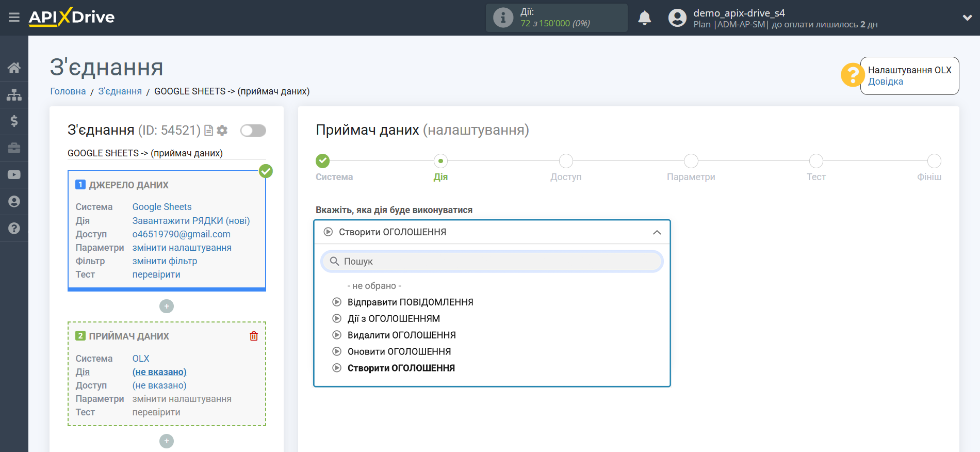Viewport: 980px width, 452px height.
Task: Open Завантажити РЯДКИ (нові) action link
Action: click(x=191, y=221)
